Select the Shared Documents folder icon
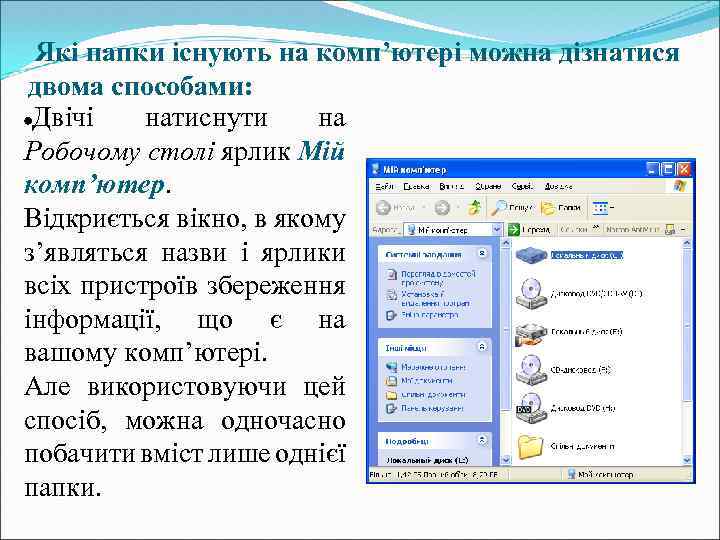720x540 pixels. 531,446
